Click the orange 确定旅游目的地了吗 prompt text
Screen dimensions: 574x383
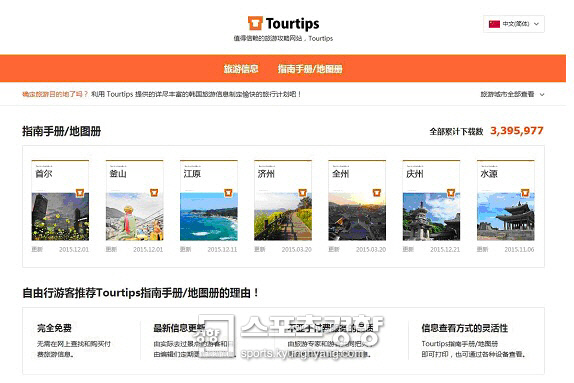(55, 94)
